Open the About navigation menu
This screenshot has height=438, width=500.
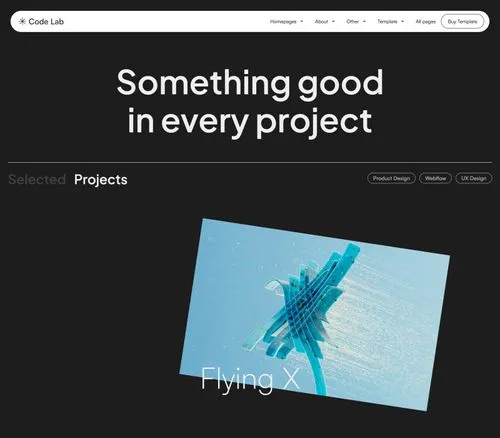[321, 22]
